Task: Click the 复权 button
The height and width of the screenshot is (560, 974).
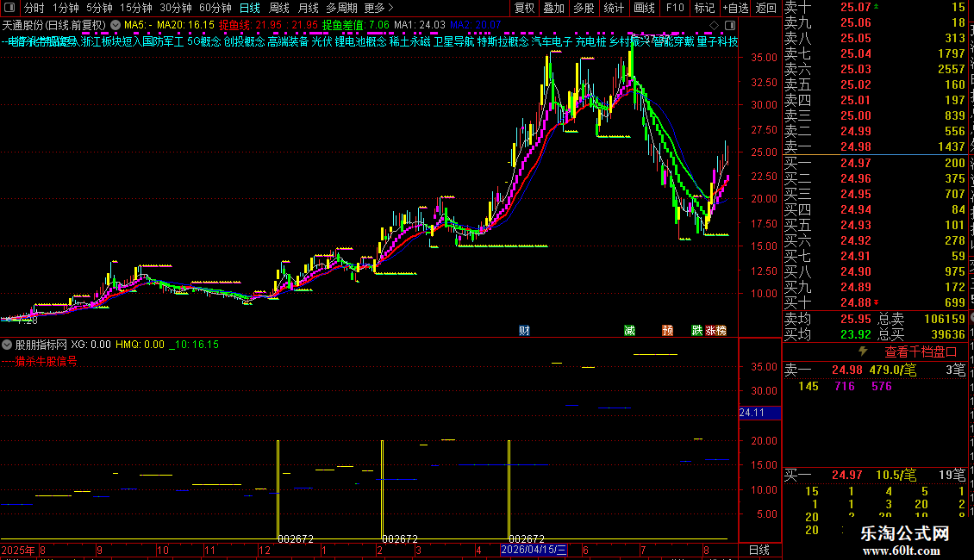Action: click(524, 8)
